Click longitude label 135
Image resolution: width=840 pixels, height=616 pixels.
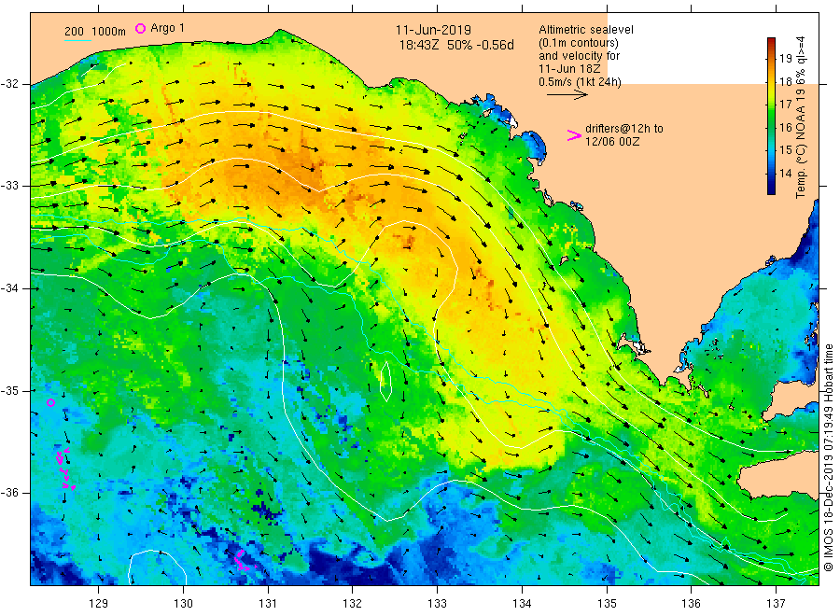click(x=607, y=604)
